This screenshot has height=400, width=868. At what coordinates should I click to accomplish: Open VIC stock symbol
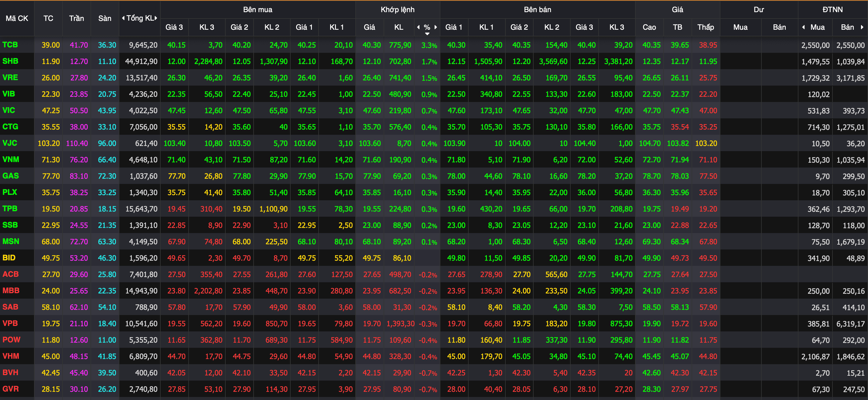(x=9, y=110)
